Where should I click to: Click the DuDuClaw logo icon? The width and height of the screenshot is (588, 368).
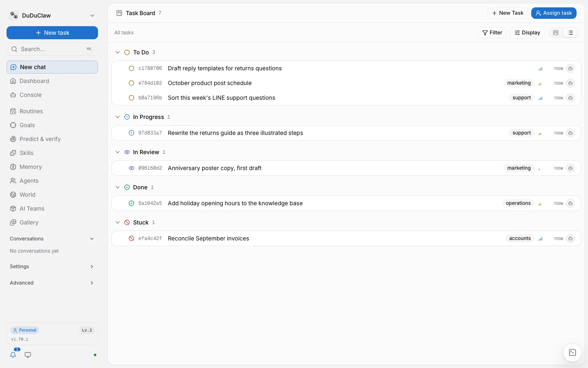click(14, 16)
